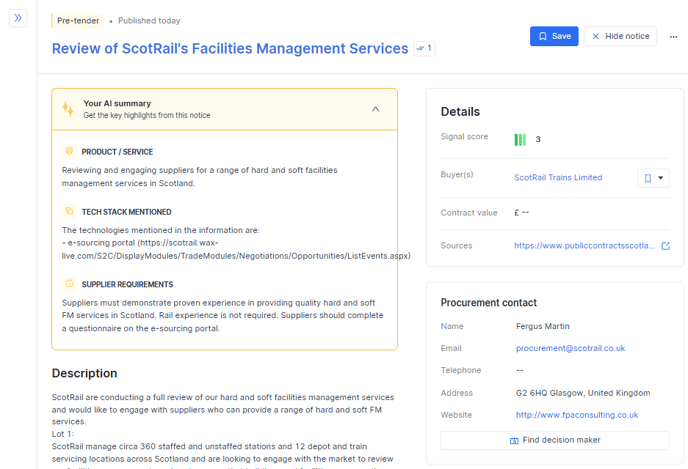This screenshot has width=688, height=469.
Task: Click the 'Fergus Martin' contact name
Action: (x=543, y=326)
